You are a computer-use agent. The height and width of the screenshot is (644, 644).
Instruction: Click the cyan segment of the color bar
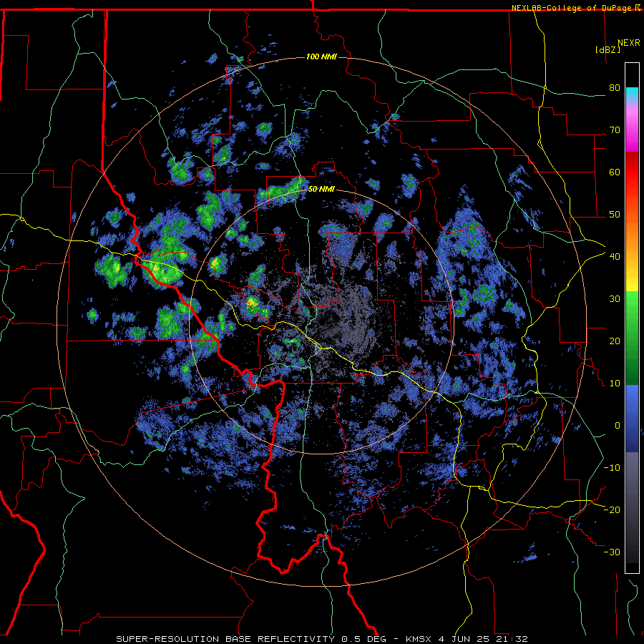(x=632, y=94)
